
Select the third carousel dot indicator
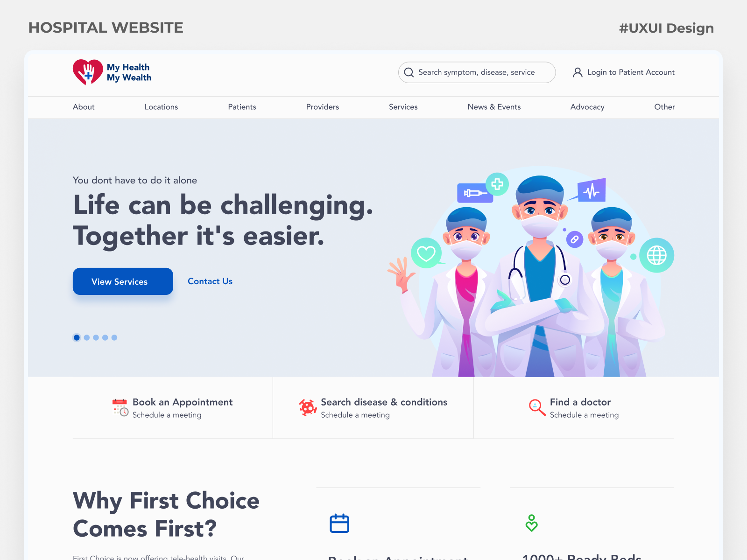96,337
